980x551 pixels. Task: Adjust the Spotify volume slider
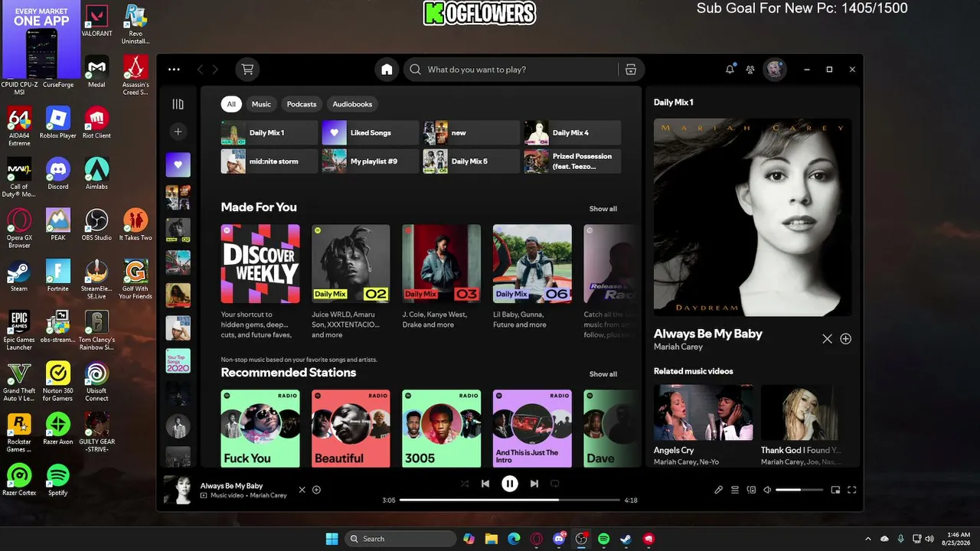point(799,490)
